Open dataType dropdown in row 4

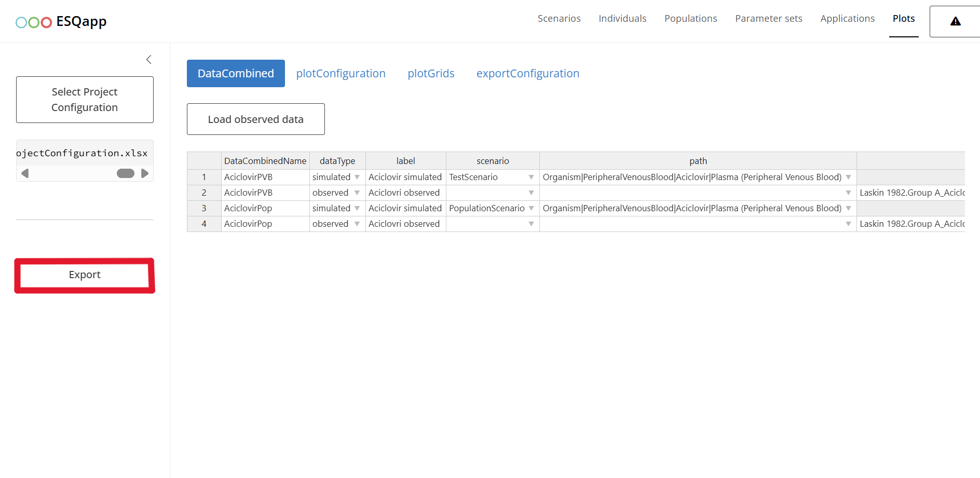coord(357,224)
